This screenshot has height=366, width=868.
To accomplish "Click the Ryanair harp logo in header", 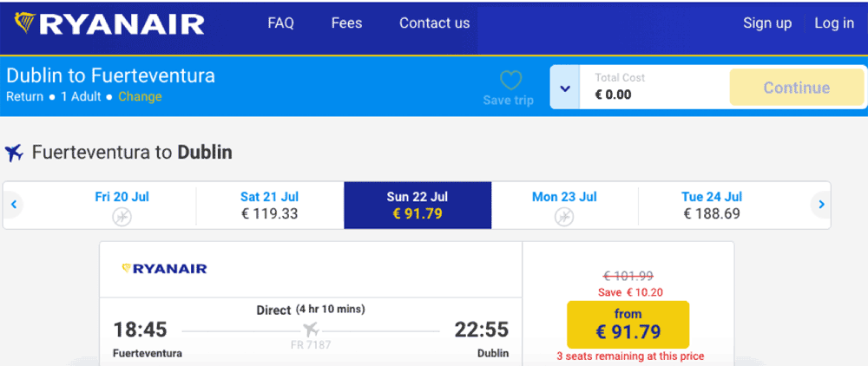I will click(25, 23).
